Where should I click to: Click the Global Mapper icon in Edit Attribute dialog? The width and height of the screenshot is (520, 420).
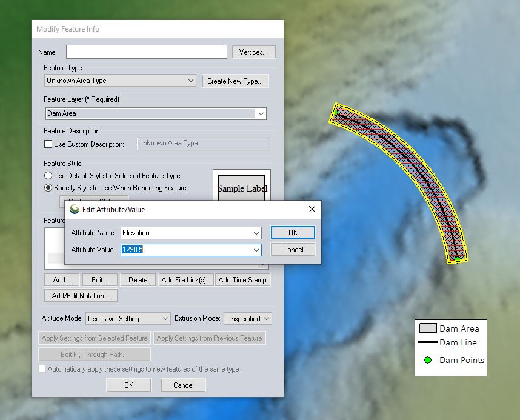[x=75, y=209]
